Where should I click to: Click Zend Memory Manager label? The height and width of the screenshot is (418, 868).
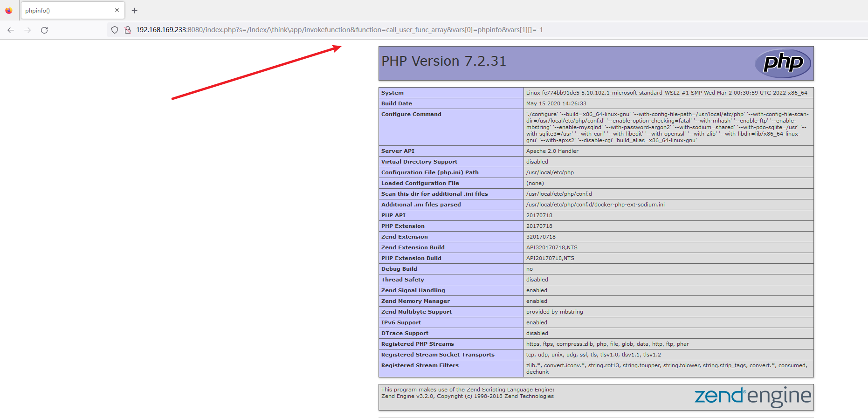415,301
